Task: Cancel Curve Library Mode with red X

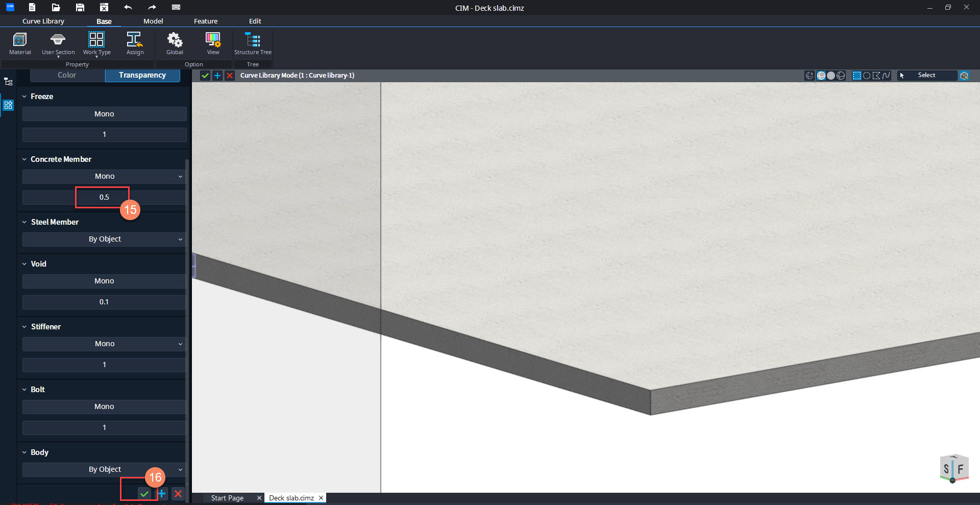Action: [x=230, y=76]
